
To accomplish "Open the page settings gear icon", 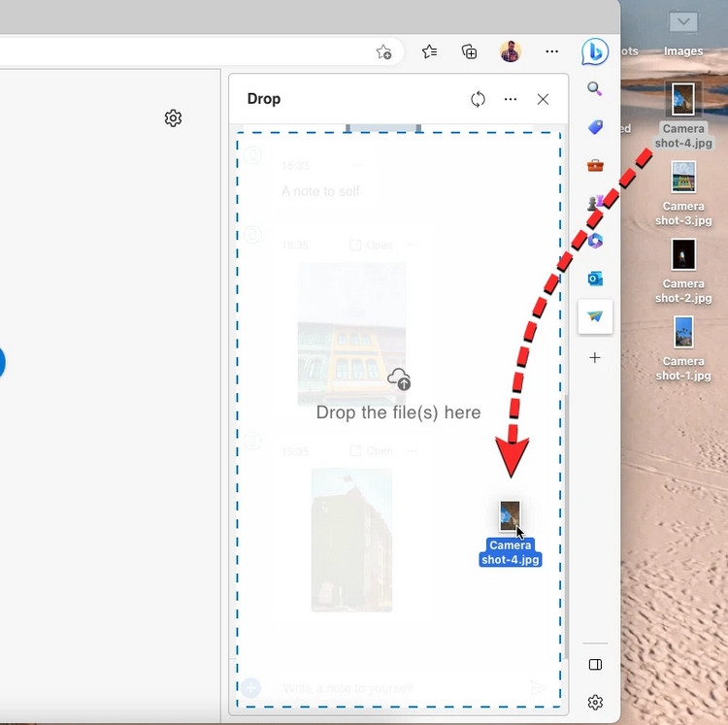I will (173, 118).
